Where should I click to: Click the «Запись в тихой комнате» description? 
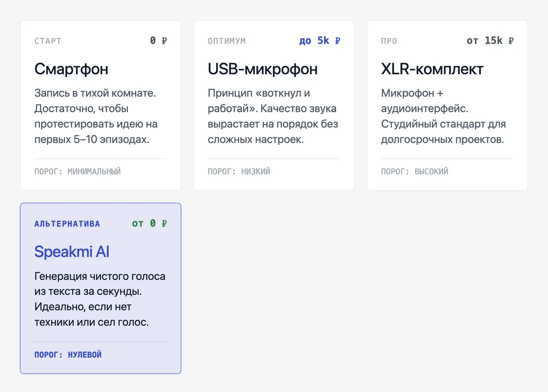pyautogui.click(x=96, y=116)
